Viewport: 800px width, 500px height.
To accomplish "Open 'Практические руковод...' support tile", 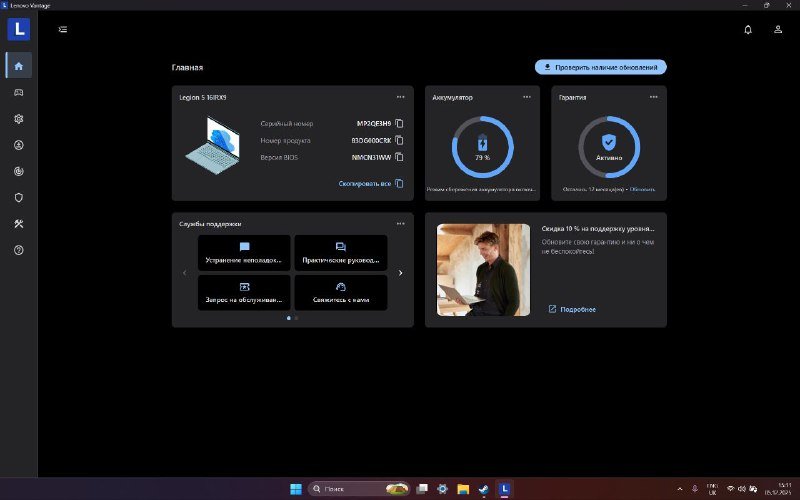I will (341, 253).
